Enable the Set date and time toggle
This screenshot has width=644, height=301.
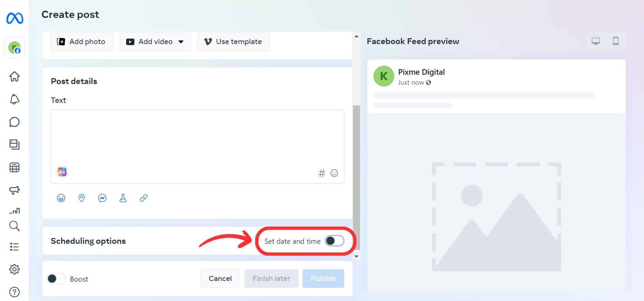point(334,241)
